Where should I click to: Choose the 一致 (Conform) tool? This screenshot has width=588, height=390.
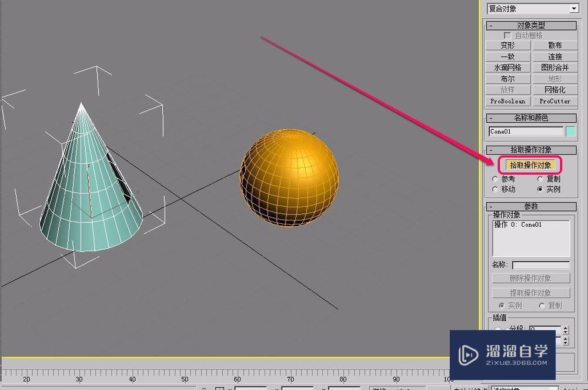point(507,56)
